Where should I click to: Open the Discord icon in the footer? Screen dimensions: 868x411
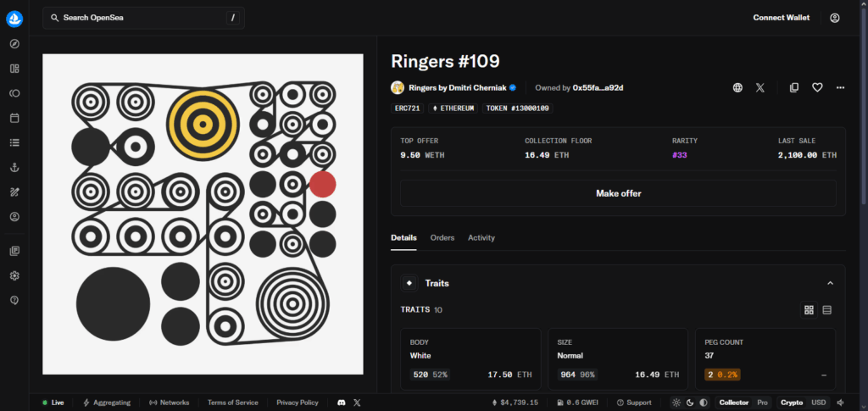pyautogui.click(x=342, y=403)
